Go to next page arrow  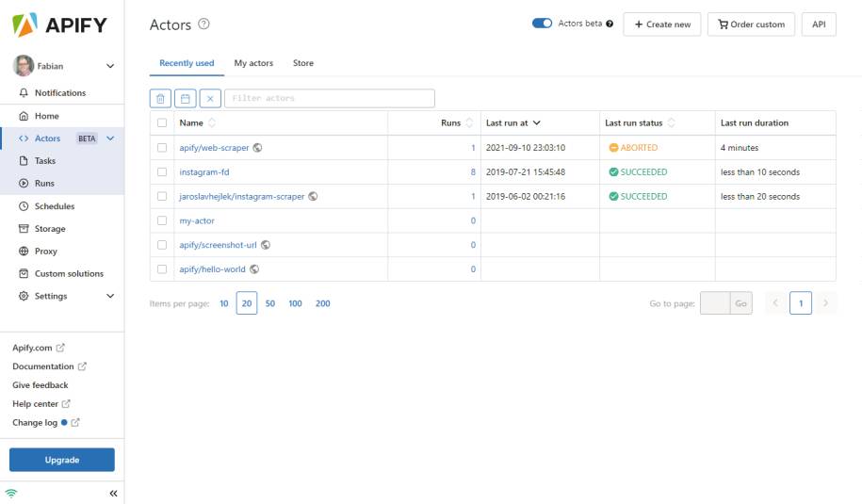pos(825,302)
